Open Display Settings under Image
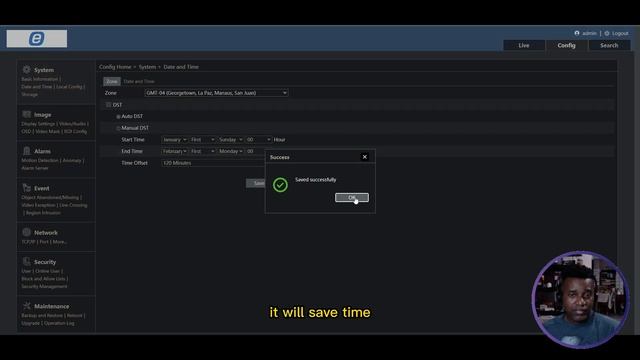Screen dimensions: 640x360 (x=38, y=124)
